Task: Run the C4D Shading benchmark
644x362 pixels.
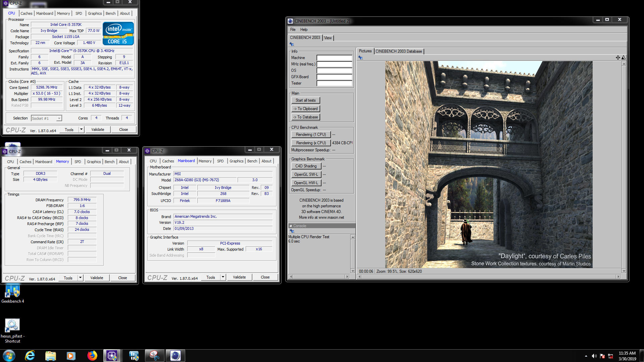Action: click(x=306, y=166)
